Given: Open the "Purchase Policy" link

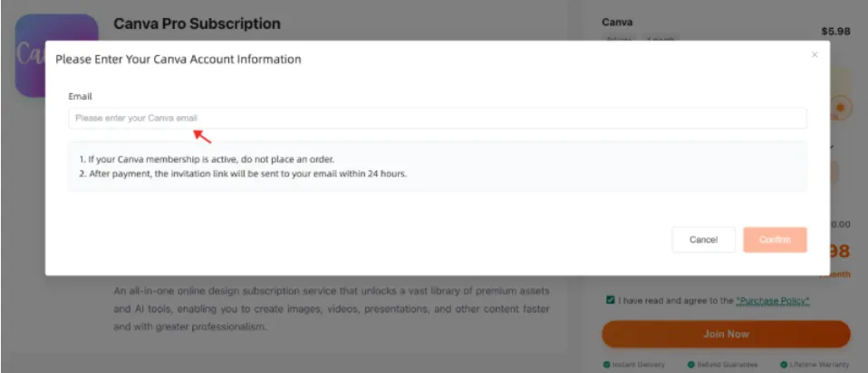Looking at the screenshot, I should 773,301.
